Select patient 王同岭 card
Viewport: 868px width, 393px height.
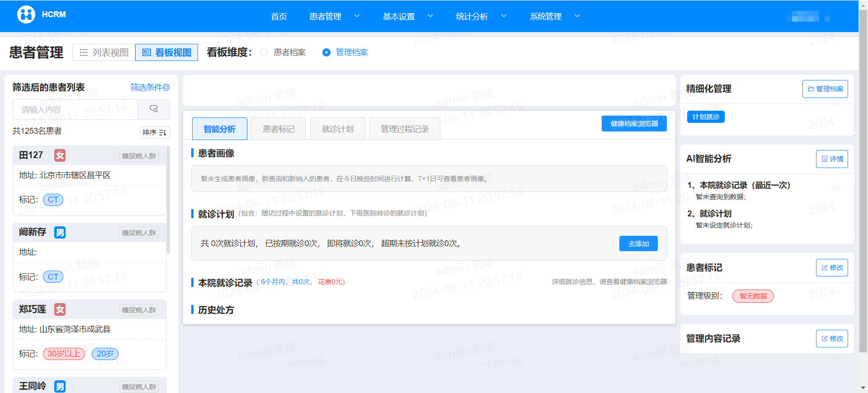tap(90, 385)
